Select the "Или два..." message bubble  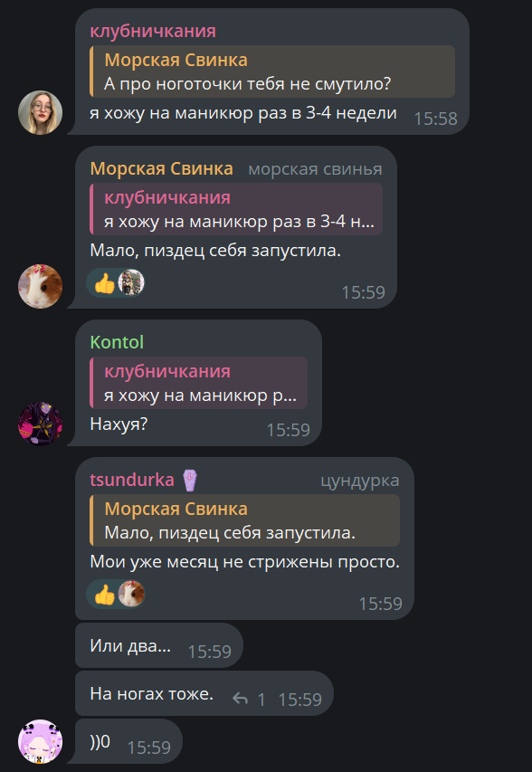(159, 645)
